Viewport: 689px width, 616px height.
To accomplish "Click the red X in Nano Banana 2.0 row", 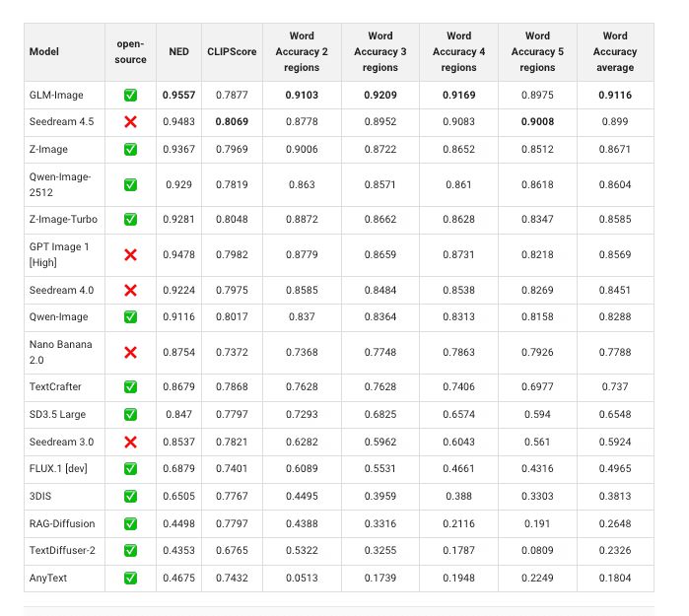I will click(130, 352).
